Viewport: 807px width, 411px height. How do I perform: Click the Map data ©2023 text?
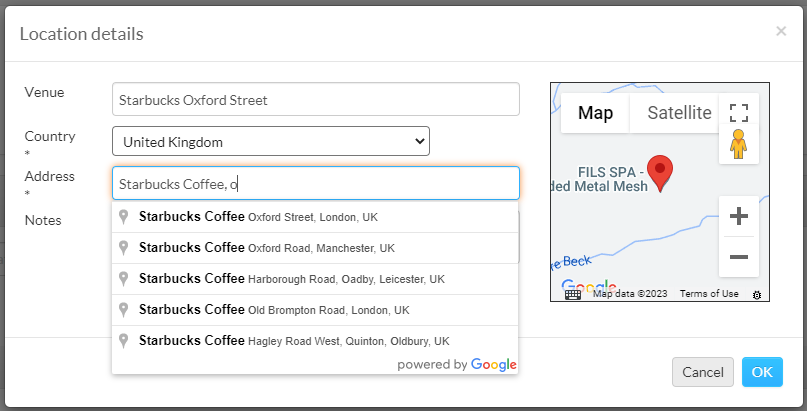630,294
